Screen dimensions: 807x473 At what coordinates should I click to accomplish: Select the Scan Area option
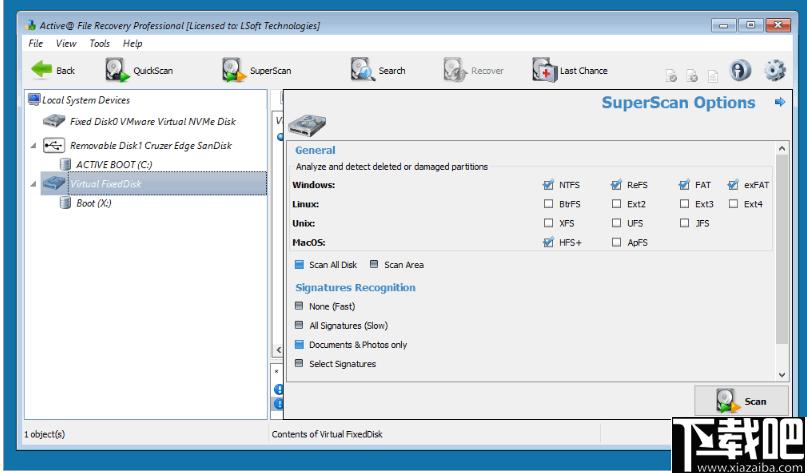374,265
